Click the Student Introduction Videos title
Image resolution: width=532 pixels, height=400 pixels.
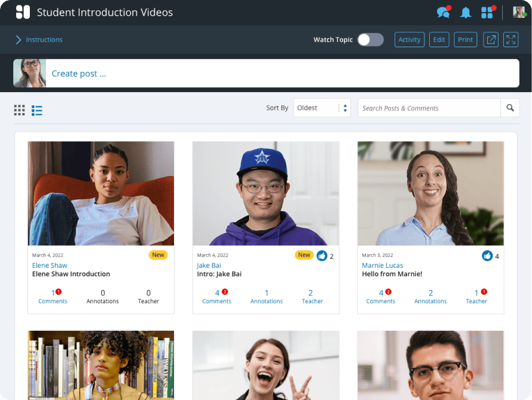tap(105, 12)
